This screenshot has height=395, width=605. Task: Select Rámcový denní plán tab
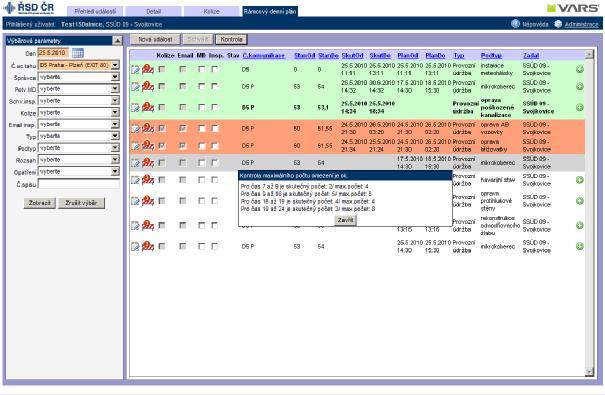[x=270, y=12]
